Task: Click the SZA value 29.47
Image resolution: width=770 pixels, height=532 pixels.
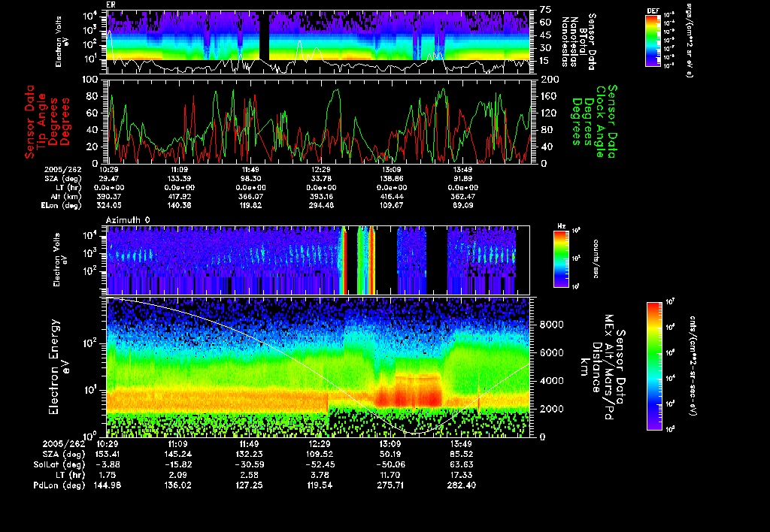Action: pos(110,179)
